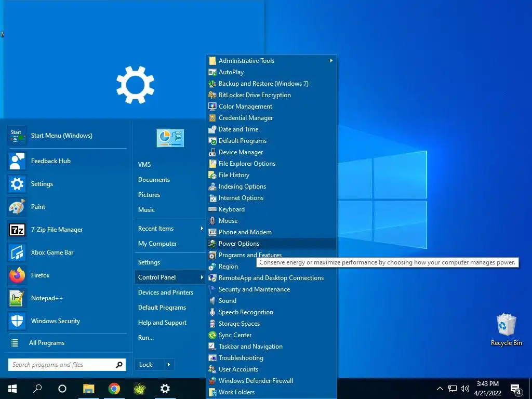Select Region in Control Panel menu
The width and height of the screenshot is (532, 399).
pos(271,267)
